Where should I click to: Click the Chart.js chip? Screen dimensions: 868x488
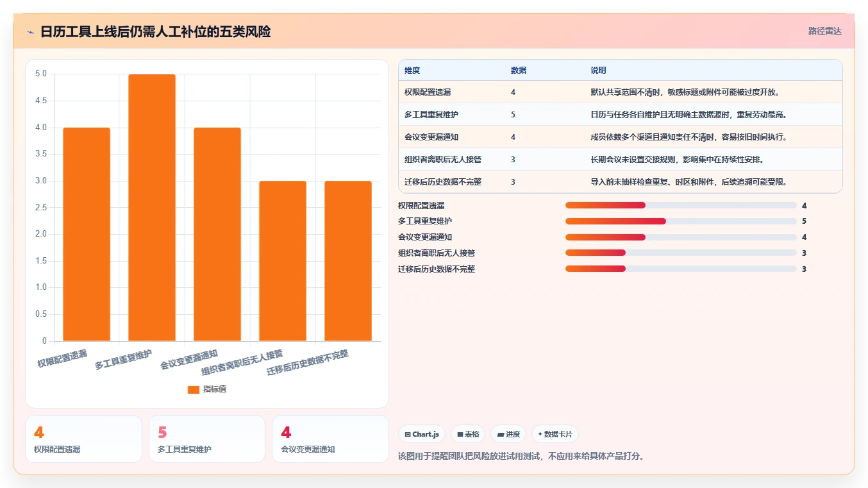click(422, 434)
